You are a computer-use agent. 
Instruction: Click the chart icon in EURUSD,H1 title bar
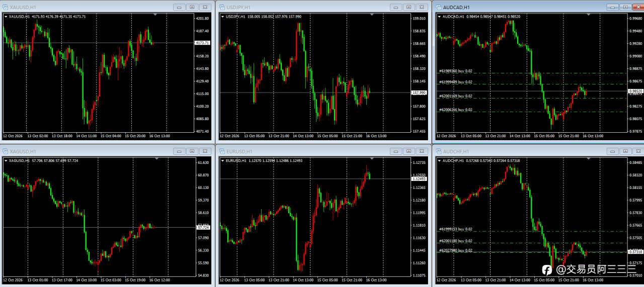(221, 151)
